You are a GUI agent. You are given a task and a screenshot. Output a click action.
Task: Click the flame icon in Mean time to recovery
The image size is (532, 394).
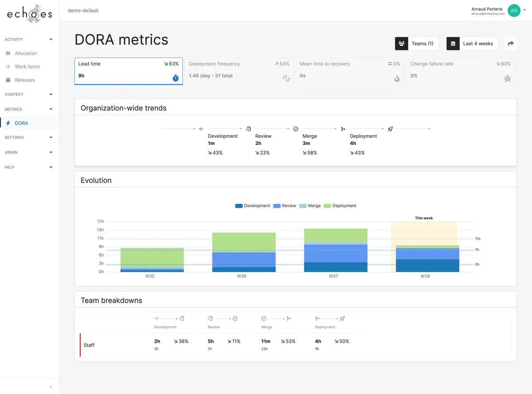click(x=397, y=78)
